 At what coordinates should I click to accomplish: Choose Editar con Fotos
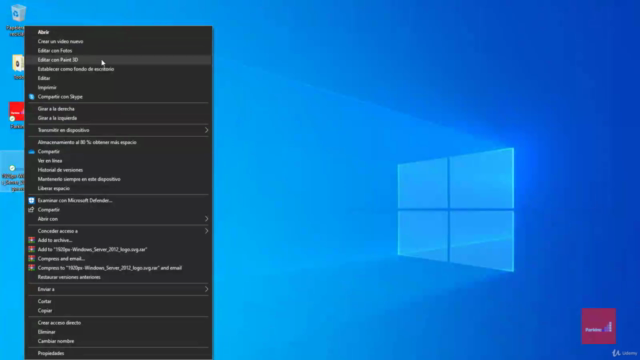pyautogui.click(x=118, y=51)
